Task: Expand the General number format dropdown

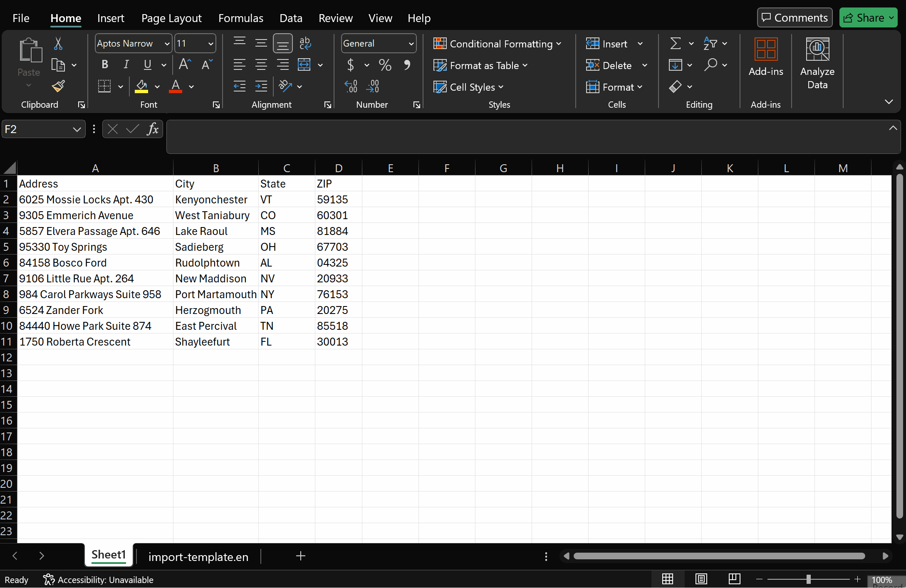Action: pos(411,44)
